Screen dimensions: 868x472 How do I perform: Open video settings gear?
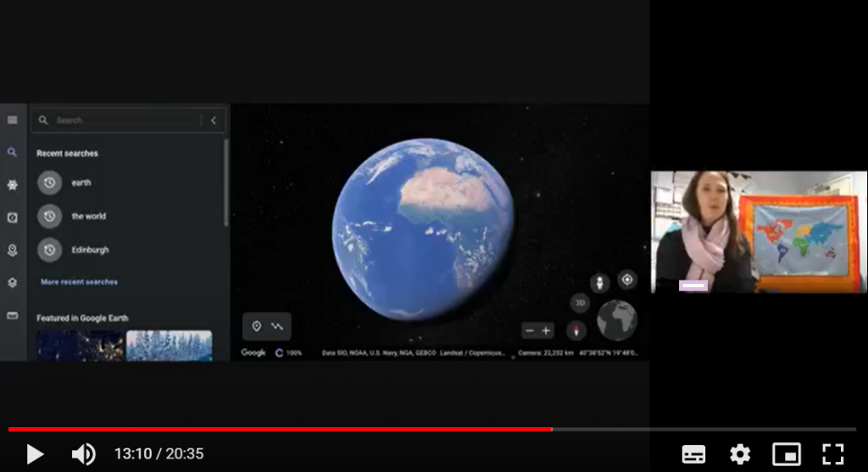coord(740,453)
